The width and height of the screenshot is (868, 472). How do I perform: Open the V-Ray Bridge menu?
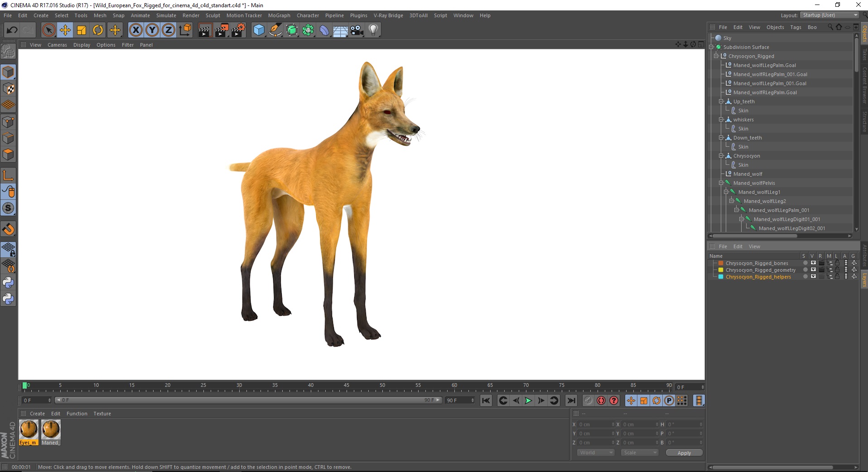click(x=388, y=15)
